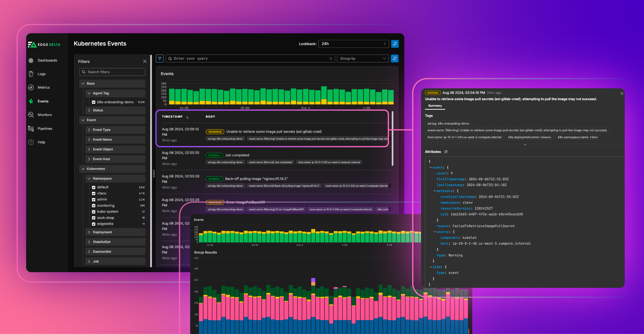
Task: Open the Lookback 24h dropdown
Action: 353,44
